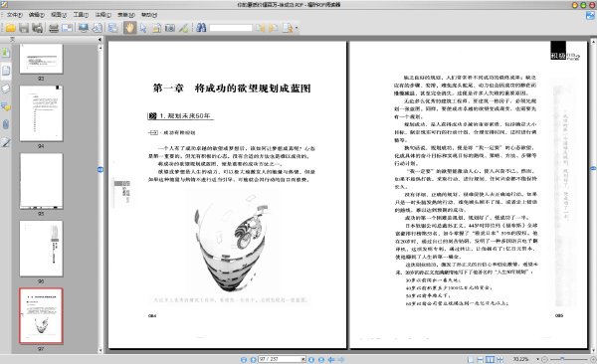This screenshot has width=597, height=364.
Task: Switch to continuous page layout
Action: (481, 359)
